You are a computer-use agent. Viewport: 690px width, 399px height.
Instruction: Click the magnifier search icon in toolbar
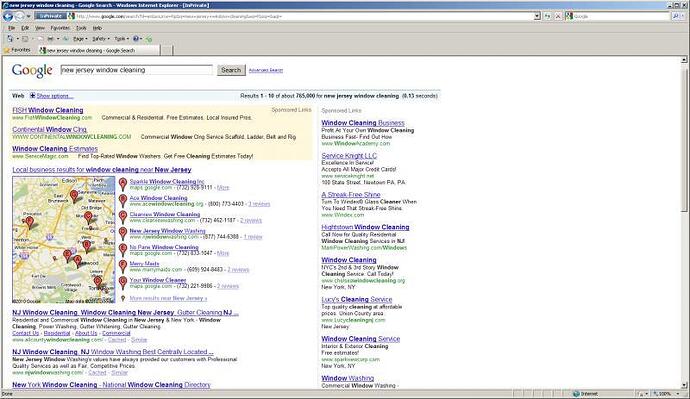pos(675,16)
